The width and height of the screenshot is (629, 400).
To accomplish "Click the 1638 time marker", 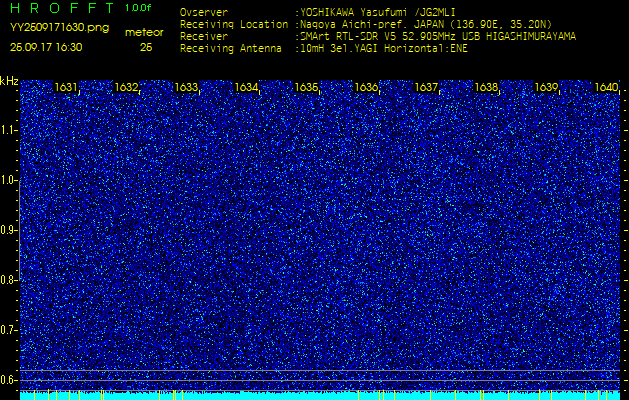I will 487,87.
